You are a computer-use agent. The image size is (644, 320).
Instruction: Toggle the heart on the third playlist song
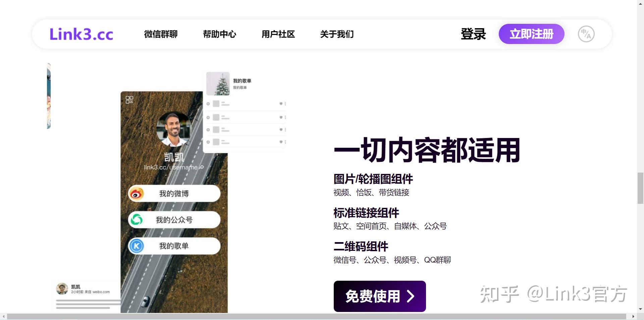pos(280,129)
